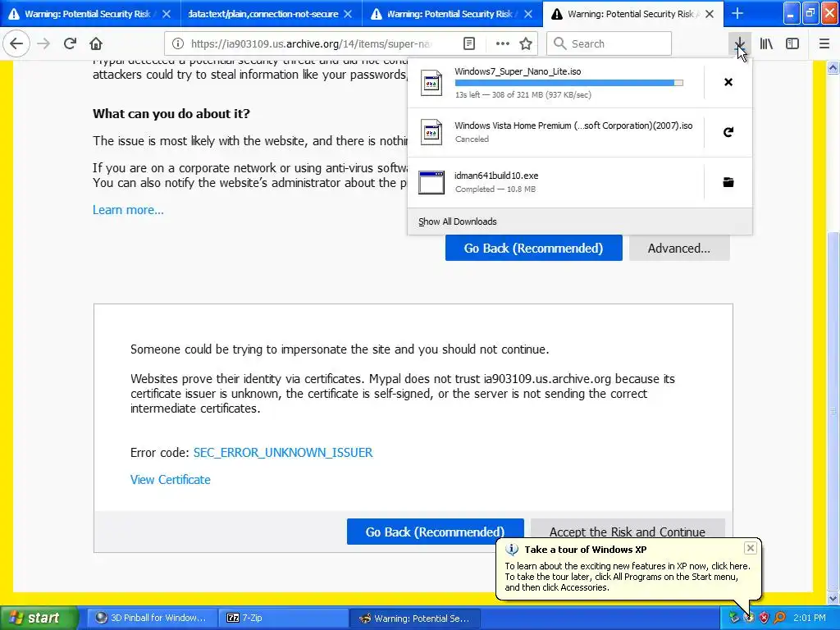Click the download progress bar
The image size is (840, 630).
point(569,83)
